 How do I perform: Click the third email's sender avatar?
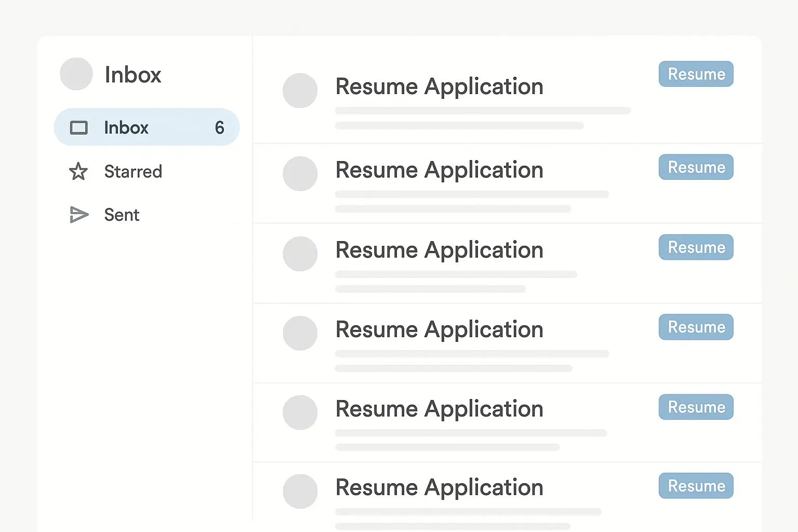[x=300, y=254]
